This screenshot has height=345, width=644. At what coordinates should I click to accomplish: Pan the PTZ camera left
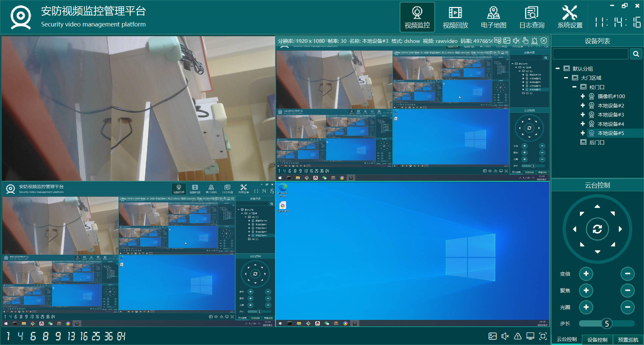coord(575,229)
